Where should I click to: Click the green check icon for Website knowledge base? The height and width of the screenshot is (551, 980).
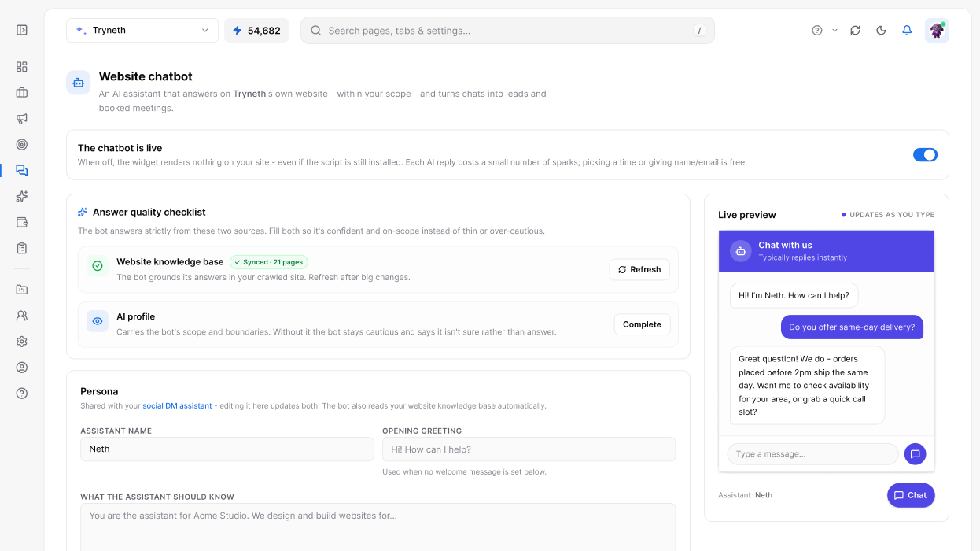pos(98,266)
